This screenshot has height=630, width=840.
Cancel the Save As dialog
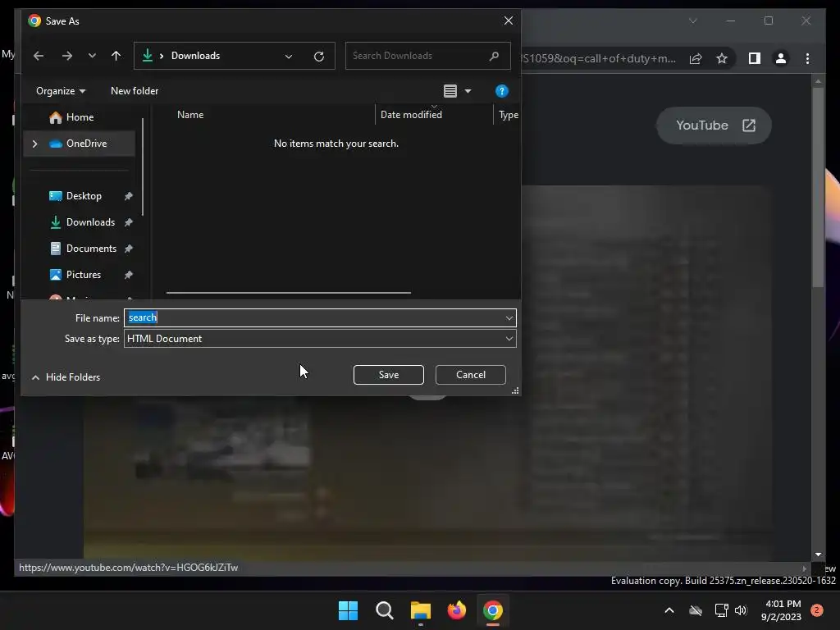click(470, 375)
